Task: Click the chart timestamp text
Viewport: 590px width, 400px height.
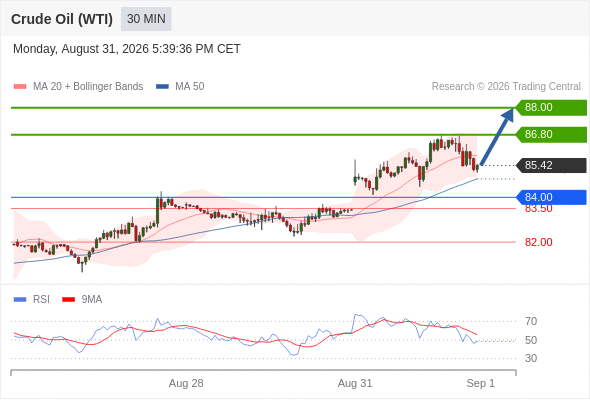Action: (x=127, y=49)
